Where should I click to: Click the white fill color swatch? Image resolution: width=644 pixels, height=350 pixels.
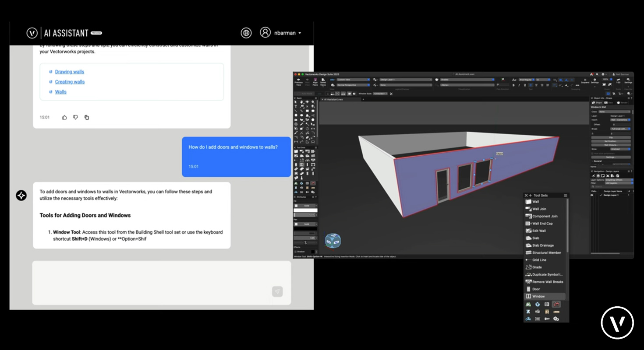[305, 210]
